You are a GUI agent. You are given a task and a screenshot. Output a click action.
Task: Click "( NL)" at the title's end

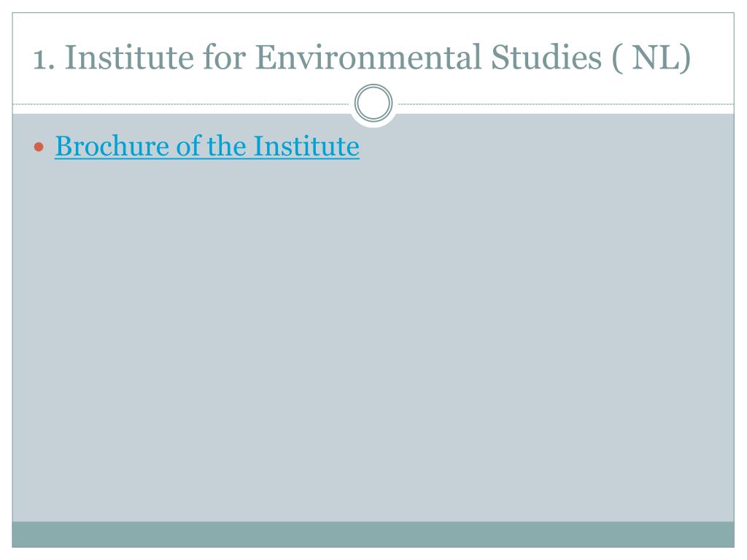(651, 58)
